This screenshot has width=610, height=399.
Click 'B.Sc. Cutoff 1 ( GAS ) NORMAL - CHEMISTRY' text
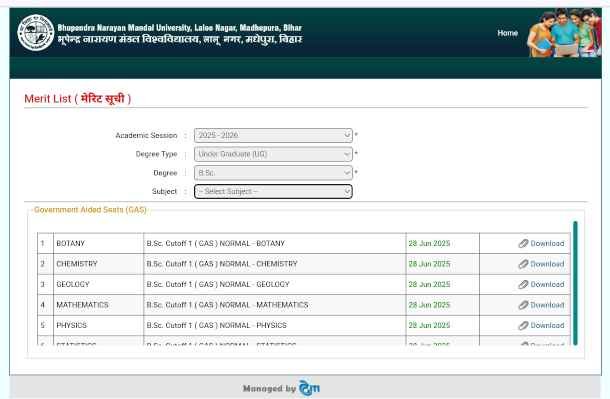(222, 264)
